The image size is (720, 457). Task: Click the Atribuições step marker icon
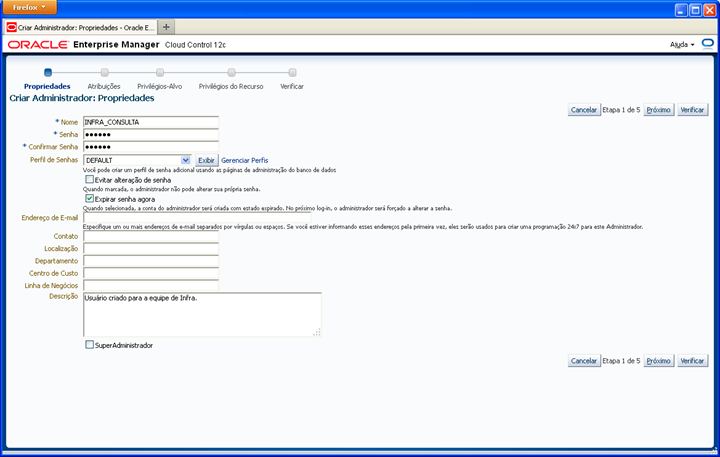click(105, 72)
